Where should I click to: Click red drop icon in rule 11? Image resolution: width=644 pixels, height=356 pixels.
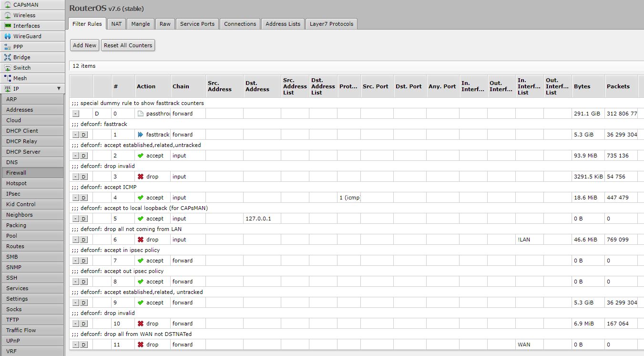pos(141,345)
